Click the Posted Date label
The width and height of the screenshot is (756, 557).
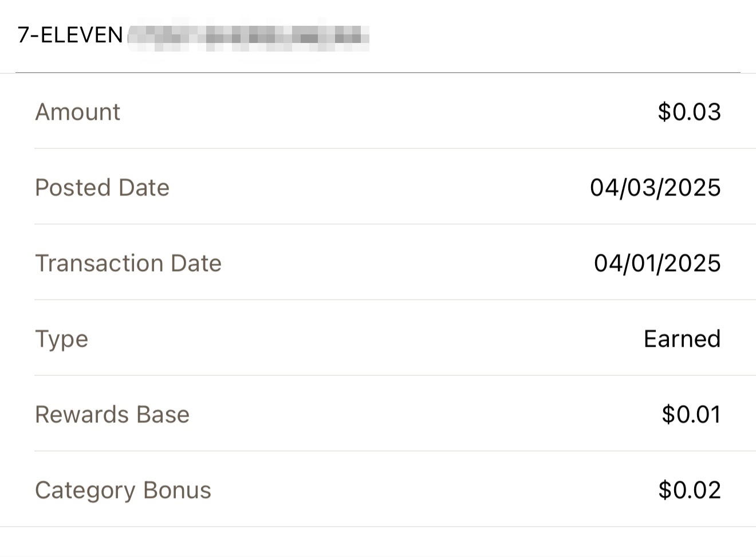[x=102, y=187]
